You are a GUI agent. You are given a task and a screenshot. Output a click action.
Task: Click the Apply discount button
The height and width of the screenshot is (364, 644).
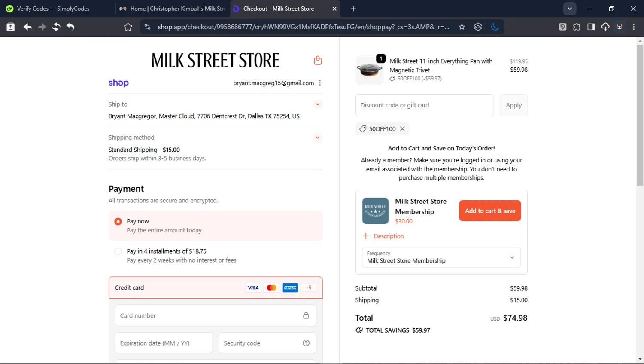click(513, 105)
